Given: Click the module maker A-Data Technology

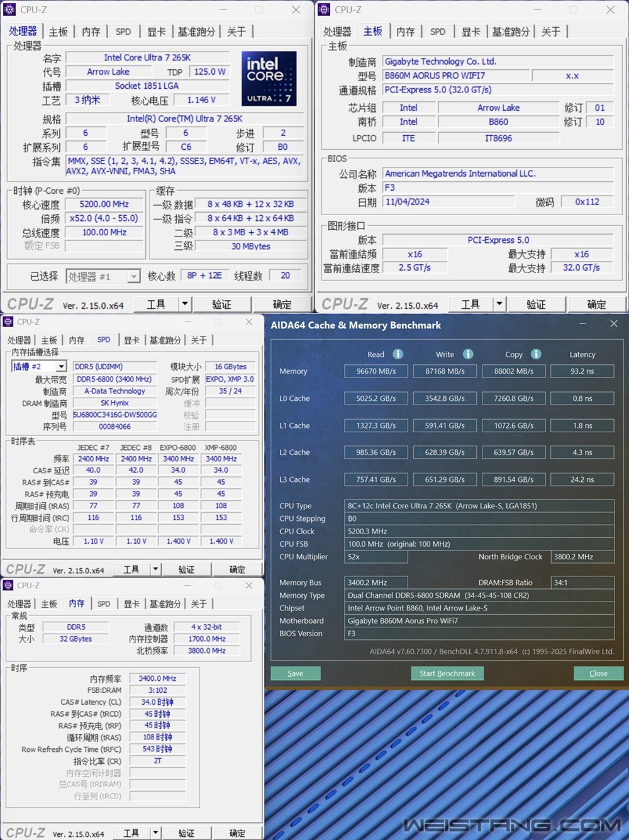Looking at the screenshot, I should (114, 391).
